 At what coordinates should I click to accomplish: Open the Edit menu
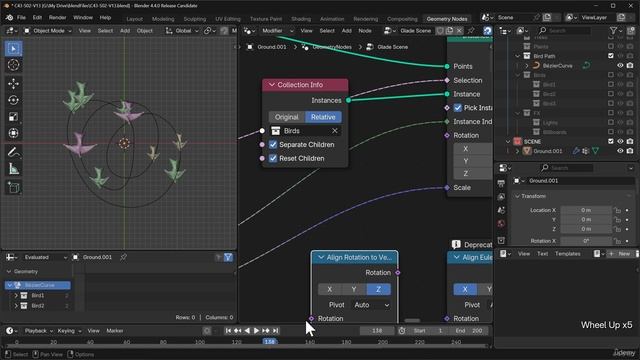[37, 18]
